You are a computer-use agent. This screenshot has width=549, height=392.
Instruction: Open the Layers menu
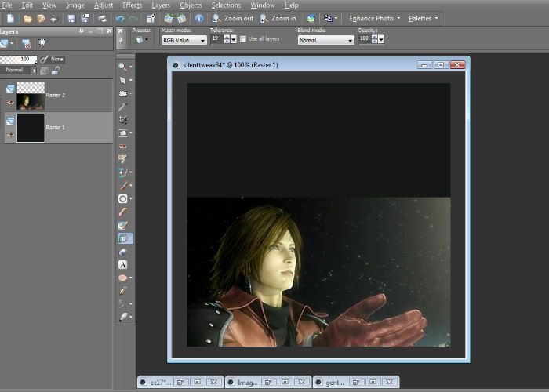(161, 5)
